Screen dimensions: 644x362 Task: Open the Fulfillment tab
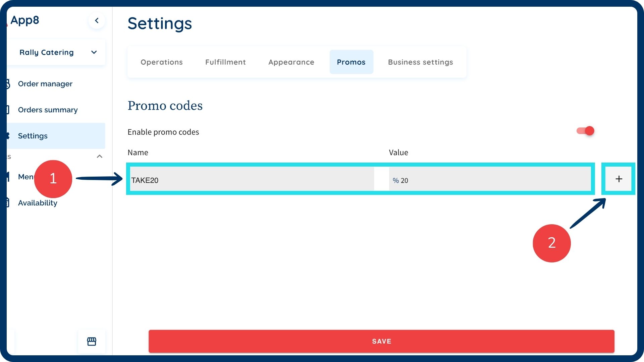click(x=225, y=62)
